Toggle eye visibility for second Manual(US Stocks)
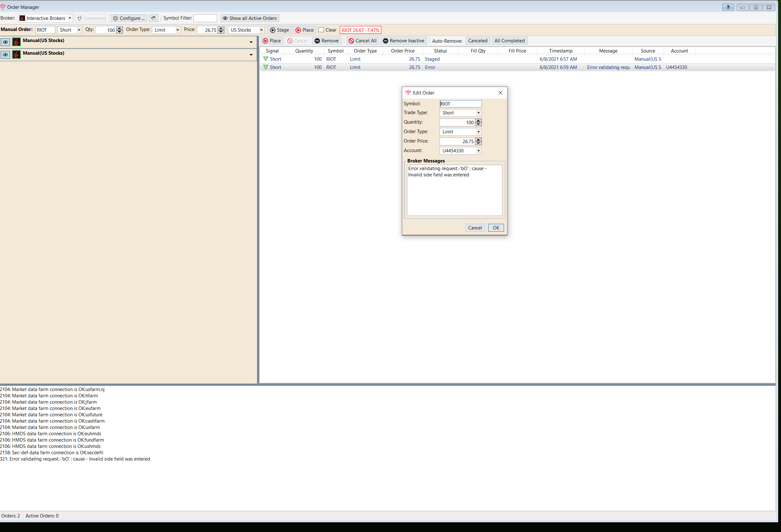Screen dimensions: 781x532 click(x=5, y=54)
